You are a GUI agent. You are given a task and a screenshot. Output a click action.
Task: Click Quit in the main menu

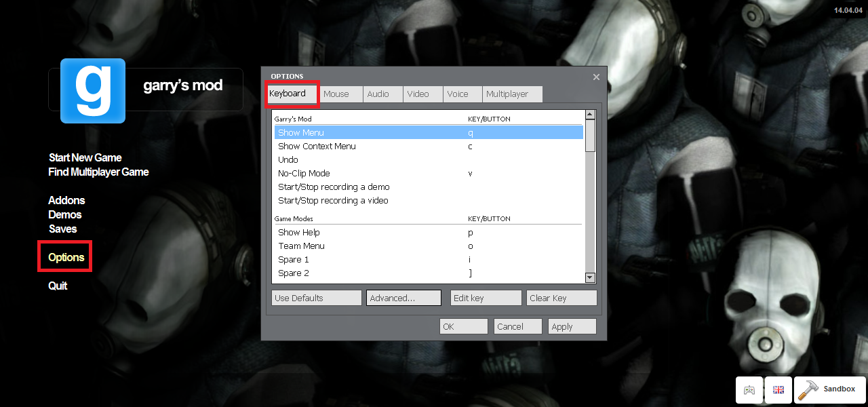pyautogui.click(x=58, y=286)
